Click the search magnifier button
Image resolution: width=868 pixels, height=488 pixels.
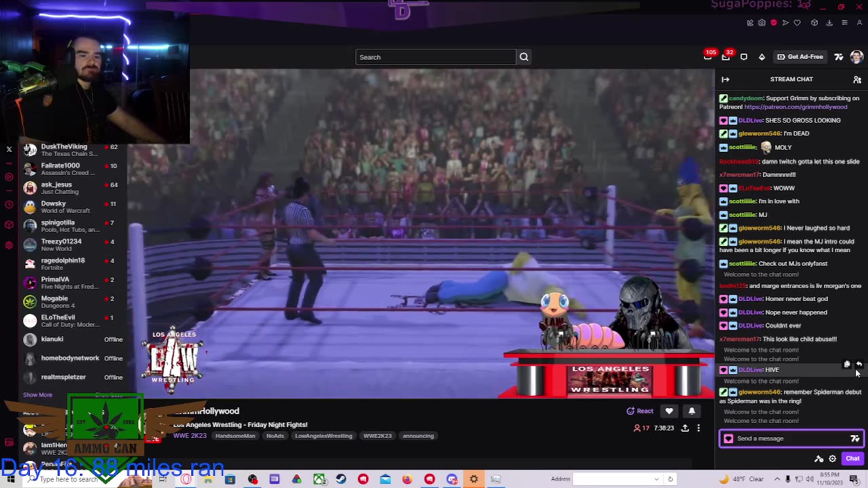point(524,57)
